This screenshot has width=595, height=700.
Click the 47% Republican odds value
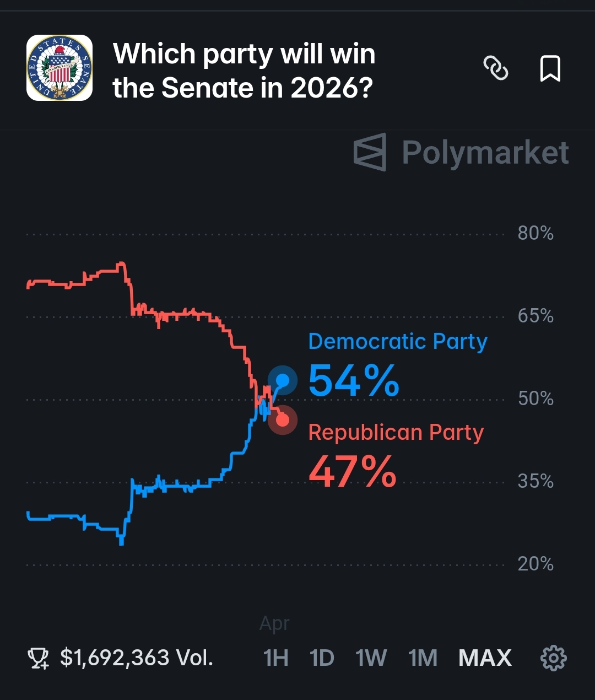point(353,471)
